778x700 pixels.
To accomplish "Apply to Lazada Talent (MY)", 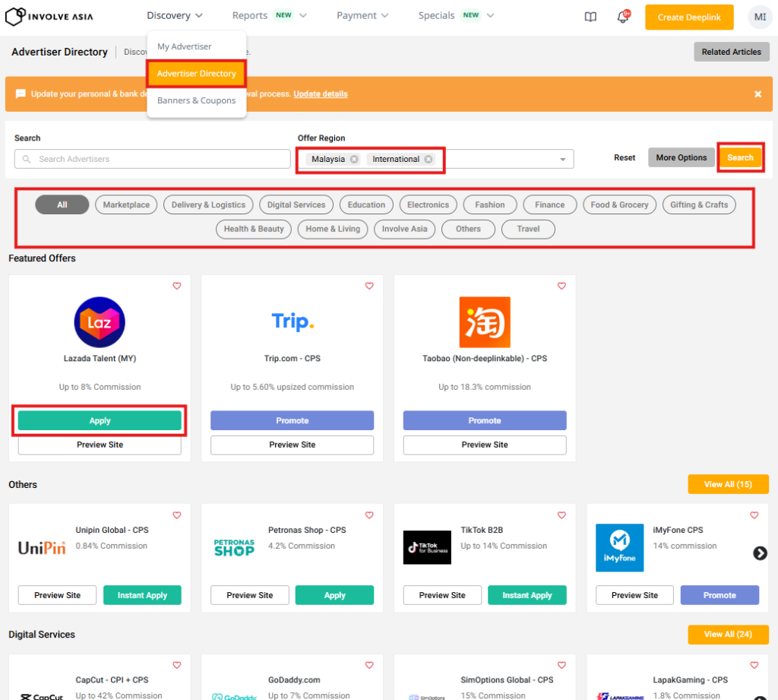I will tap(100, 421).
